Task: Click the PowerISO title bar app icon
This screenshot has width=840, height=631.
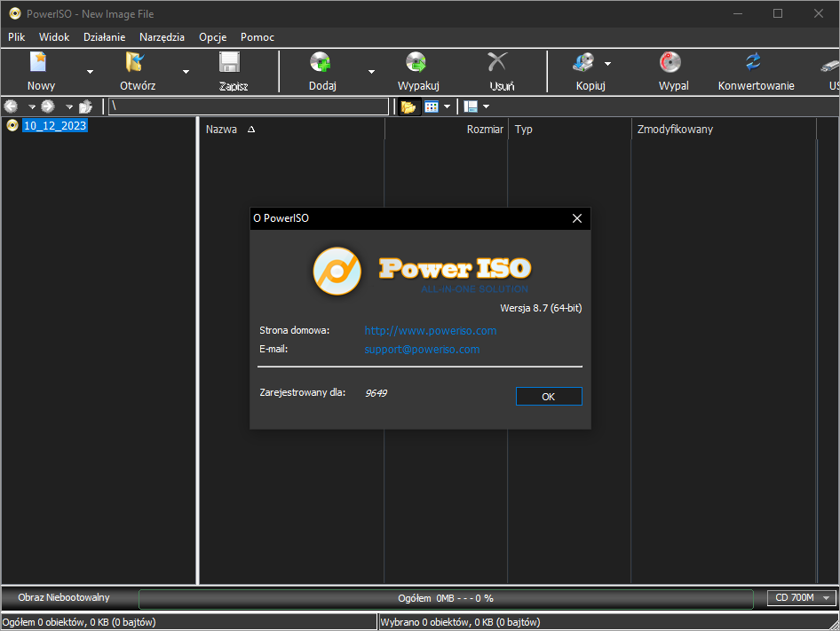Action: [x=14, y=14]
